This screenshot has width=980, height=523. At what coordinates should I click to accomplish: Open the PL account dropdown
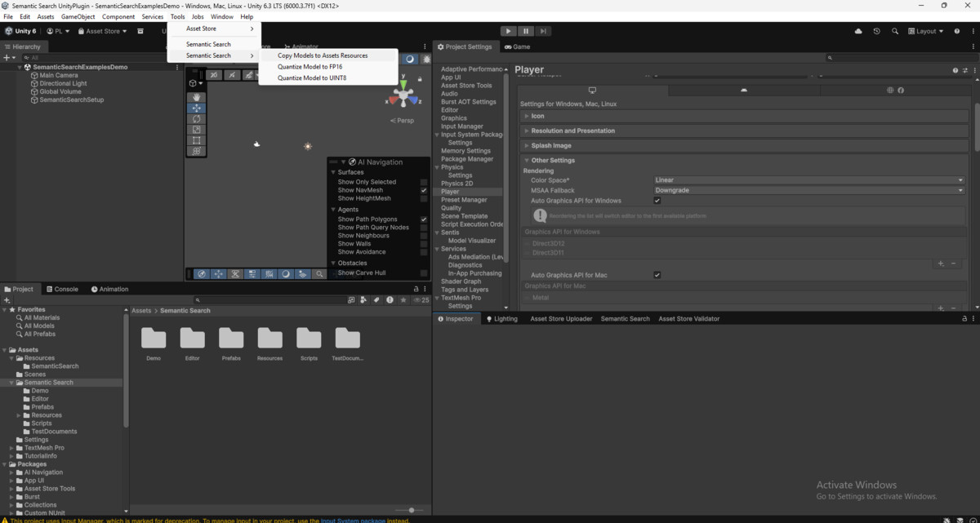tap(59, 31)
